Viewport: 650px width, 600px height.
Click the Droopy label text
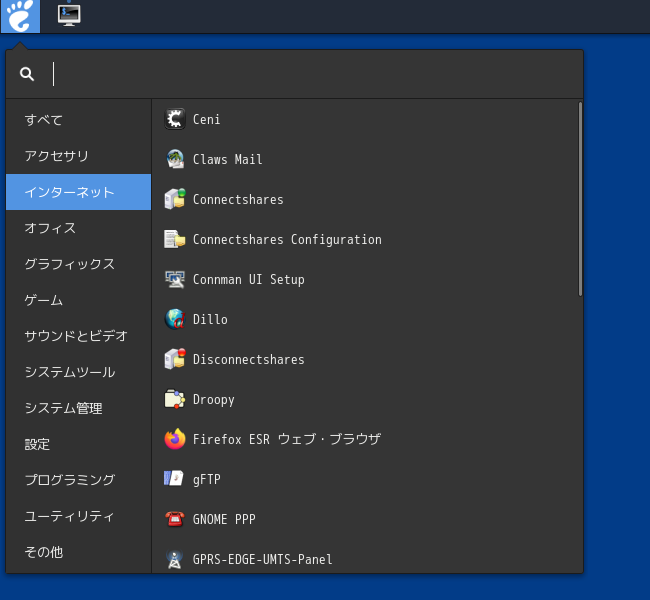tap(213, 400)
